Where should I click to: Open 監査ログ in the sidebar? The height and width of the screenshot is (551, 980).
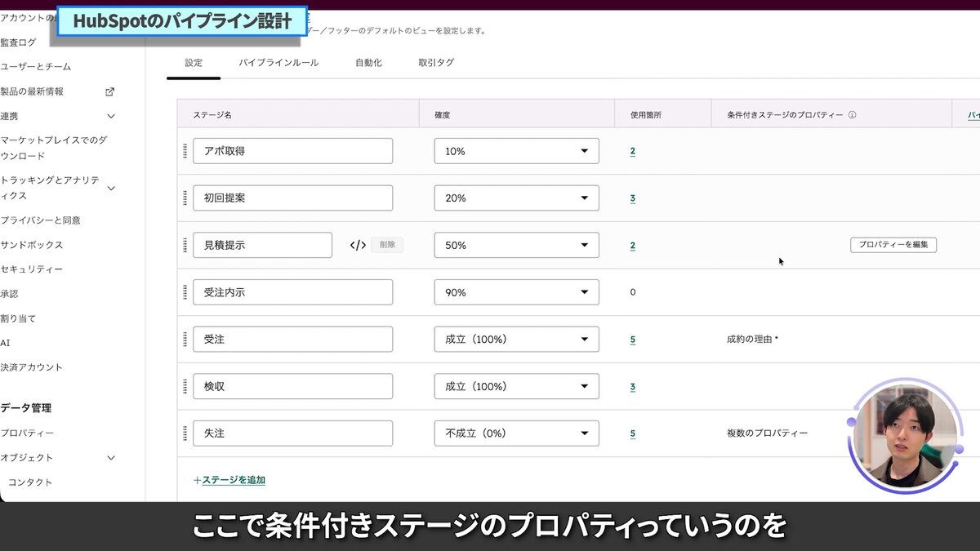(x=19, y=42)
